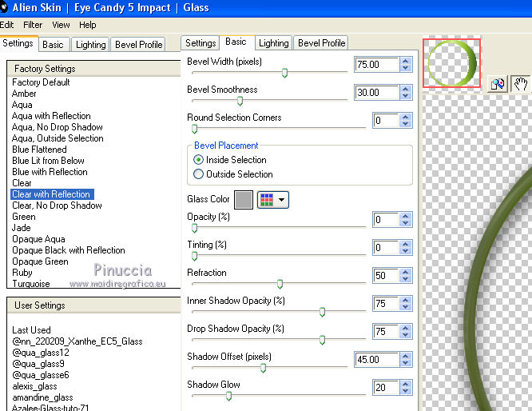Click the Bevel Width slider handle
Viewport: 532px width, 411px height.
pyautogui.click(x=284, y=73)
